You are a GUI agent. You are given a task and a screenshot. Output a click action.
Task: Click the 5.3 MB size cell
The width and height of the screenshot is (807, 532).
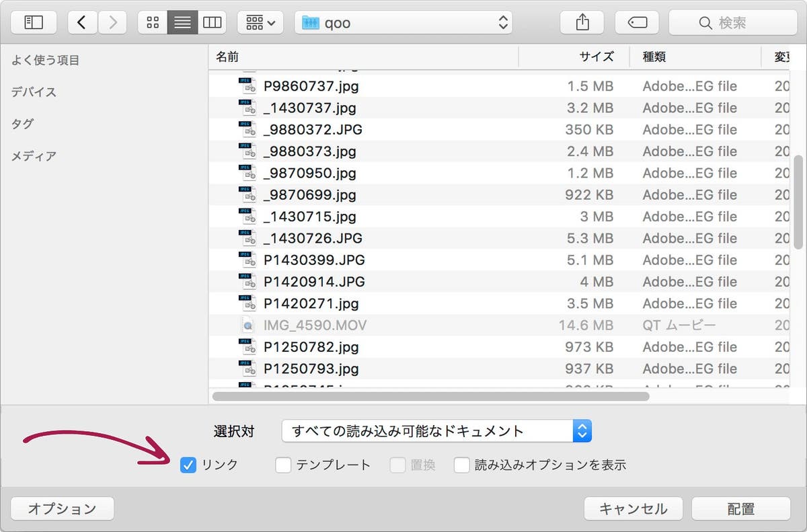click(590, 238)
